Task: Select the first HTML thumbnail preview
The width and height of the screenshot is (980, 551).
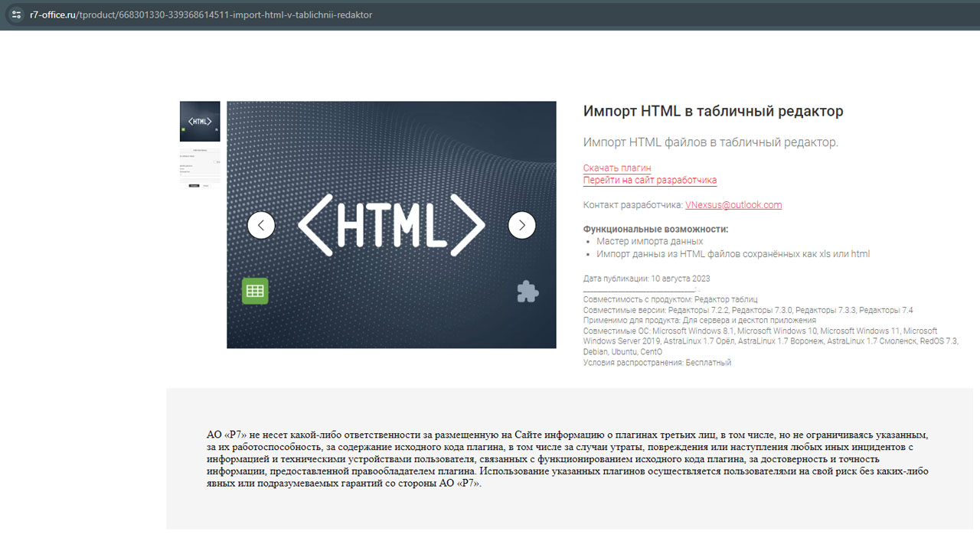Action: 200,122
